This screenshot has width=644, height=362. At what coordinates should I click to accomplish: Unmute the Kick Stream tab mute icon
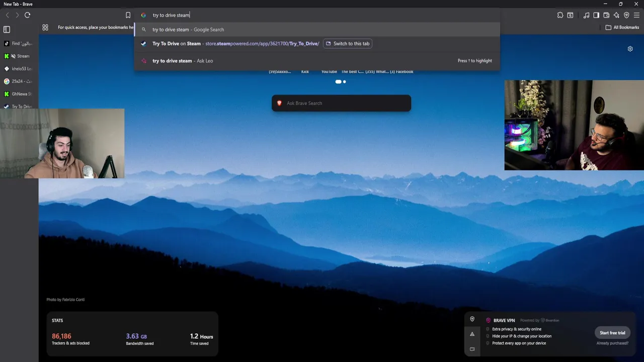coord(14,56)
